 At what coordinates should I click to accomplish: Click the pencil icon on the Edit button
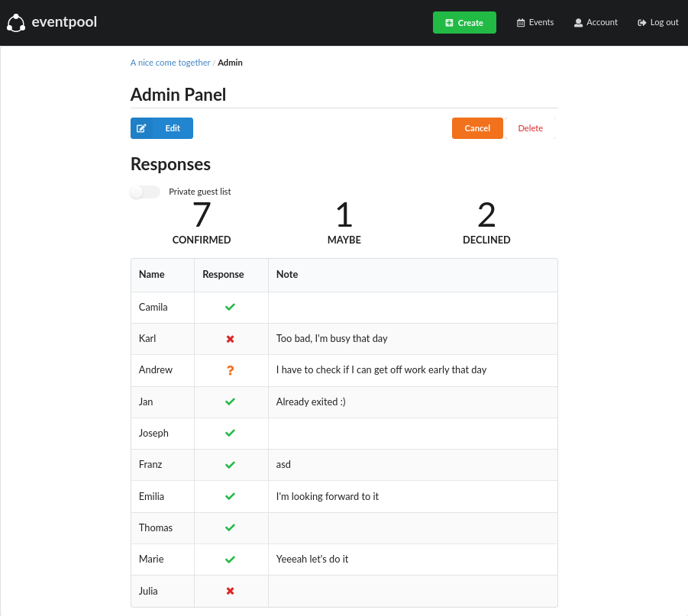click(141, 127)
